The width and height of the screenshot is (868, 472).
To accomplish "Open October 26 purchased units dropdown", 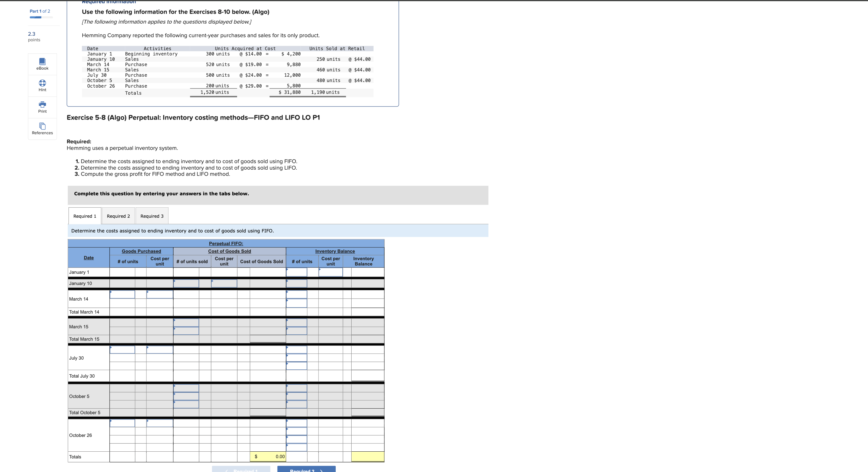I will (x=122, y=423).
